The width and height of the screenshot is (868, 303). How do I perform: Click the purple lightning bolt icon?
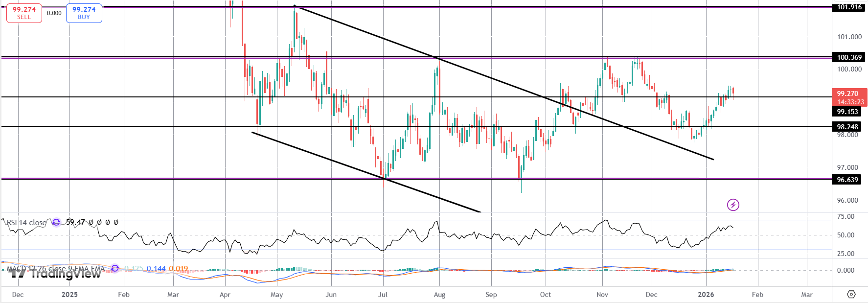click(x=732, y=205)
